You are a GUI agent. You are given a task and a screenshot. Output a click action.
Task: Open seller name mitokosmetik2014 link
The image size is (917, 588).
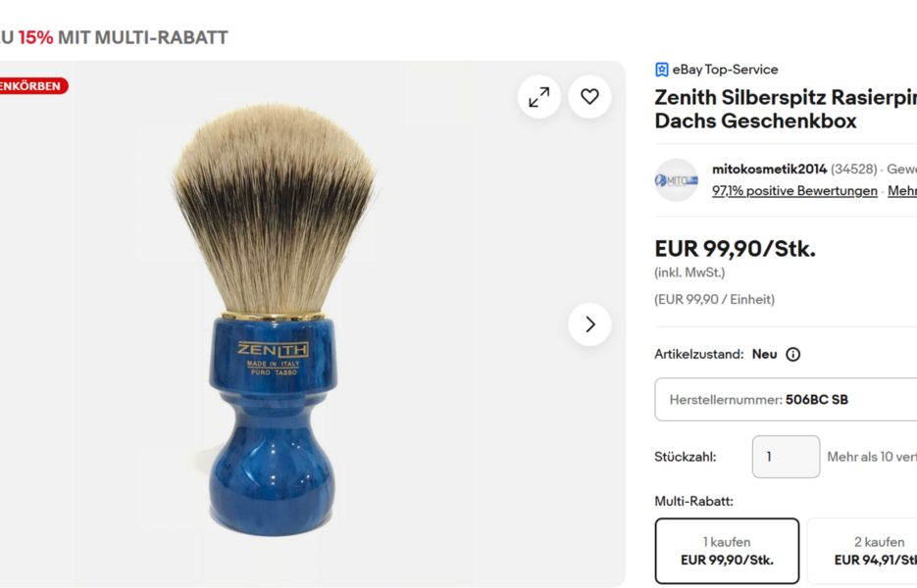pyautogui.click(x=769, y=169)
